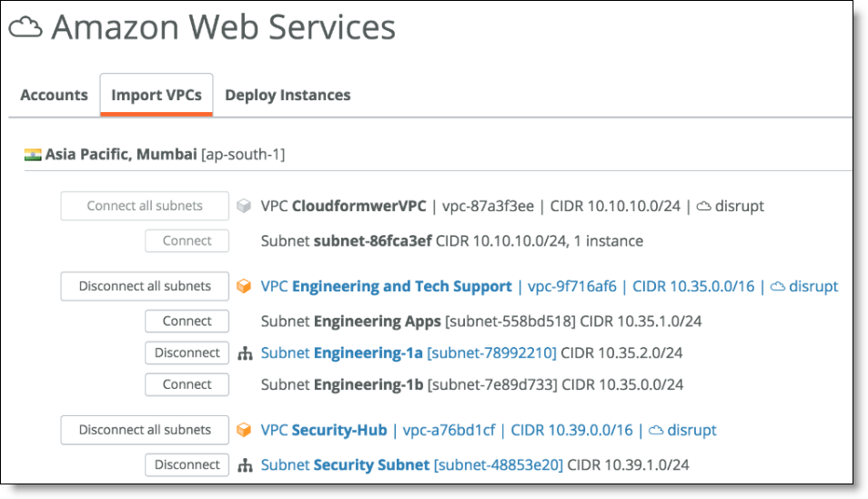868x499 pixels.
Task: Disconnect the Security Subnet
Action: pos(187,464)
